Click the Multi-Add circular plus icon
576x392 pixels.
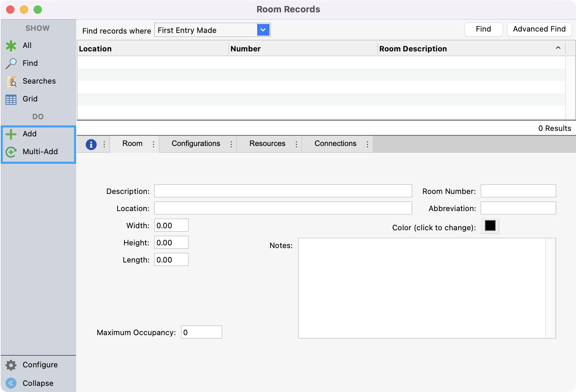pos(11,152)
